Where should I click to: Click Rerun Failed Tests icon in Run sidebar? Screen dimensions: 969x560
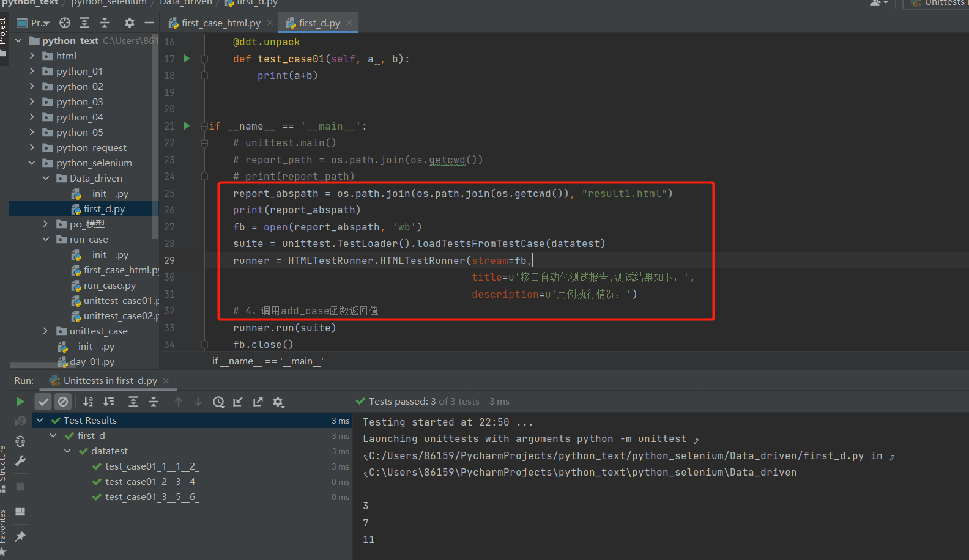[20, 421]
